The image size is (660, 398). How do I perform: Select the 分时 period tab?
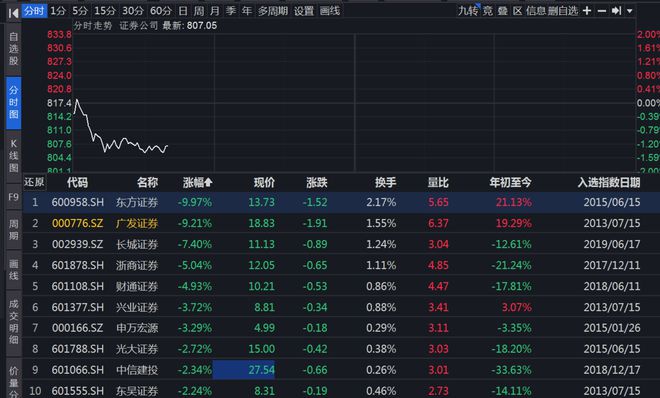[34, 11]
